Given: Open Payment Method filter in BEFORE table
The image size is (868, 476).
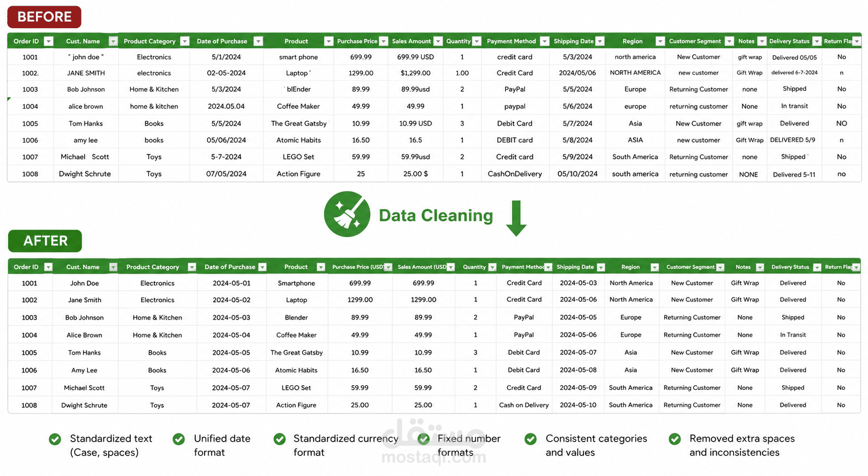Looking at the screenshot, I should (544, 41).
